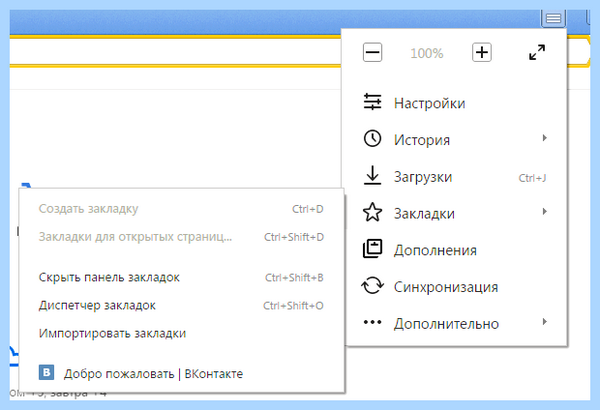
Task: Expand the История submenu arrow
Action: click(x=545, y=138)
